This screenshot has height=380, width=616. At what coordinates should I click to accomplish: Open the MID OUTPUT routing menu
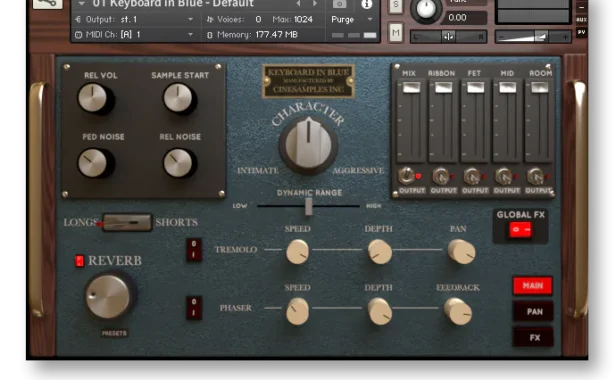coord(507,191)
